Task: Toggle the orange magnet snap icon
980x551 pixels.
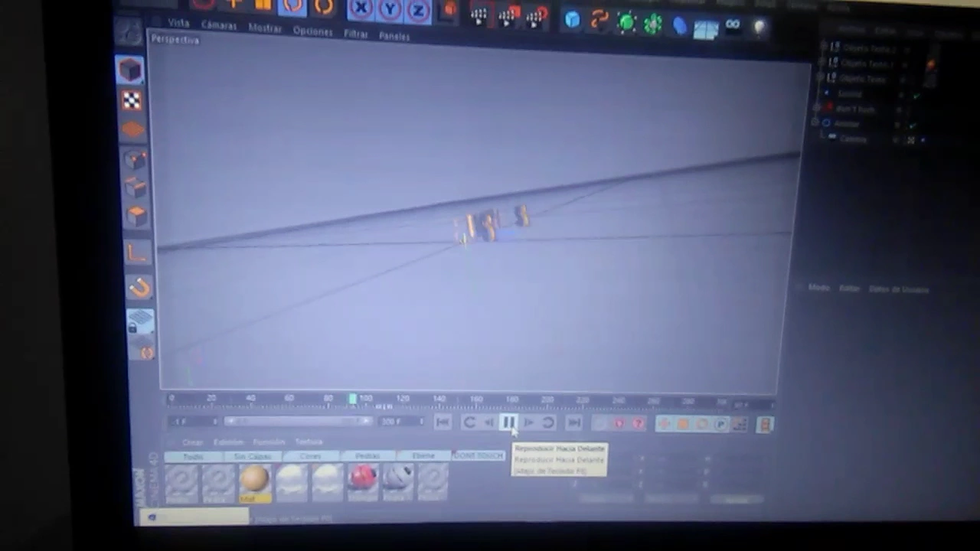Action: (x=139, y=288)
